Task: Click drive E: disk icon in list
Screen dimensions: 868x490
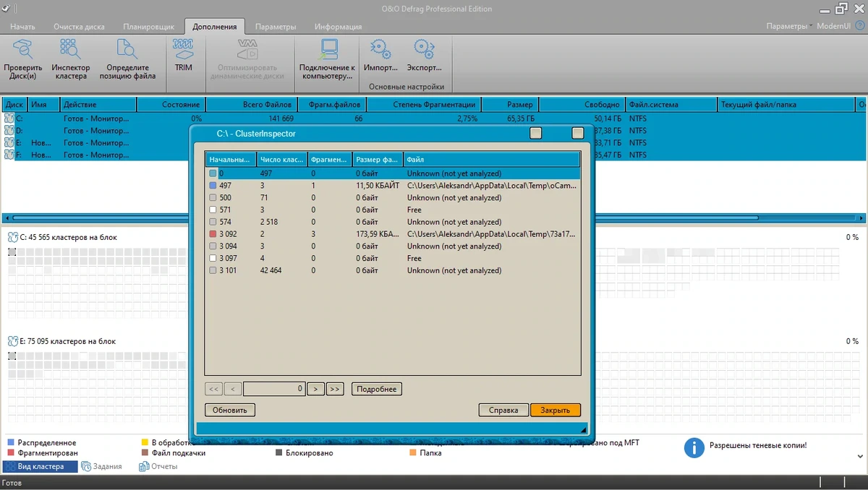Action: [x=9, y=142]
